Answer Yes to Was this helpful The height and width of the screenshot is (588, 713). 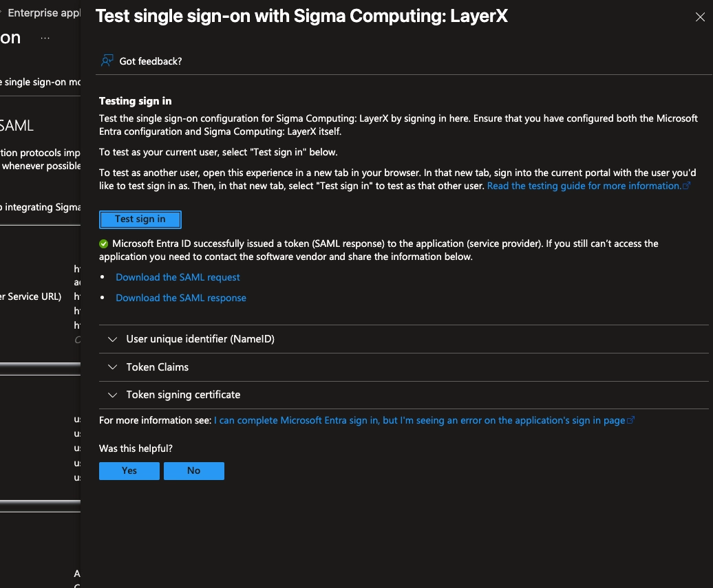(129, 471)
